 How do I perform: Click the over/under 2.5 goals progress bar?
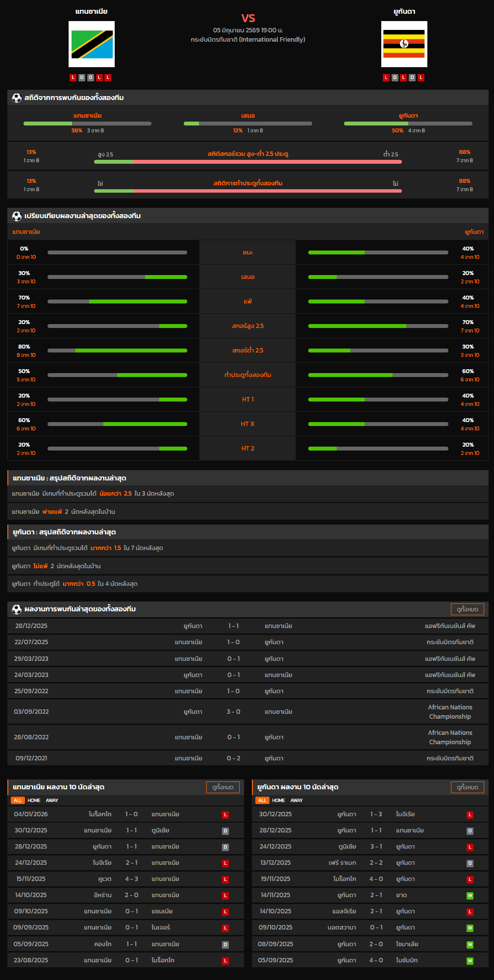pos(248,161)
